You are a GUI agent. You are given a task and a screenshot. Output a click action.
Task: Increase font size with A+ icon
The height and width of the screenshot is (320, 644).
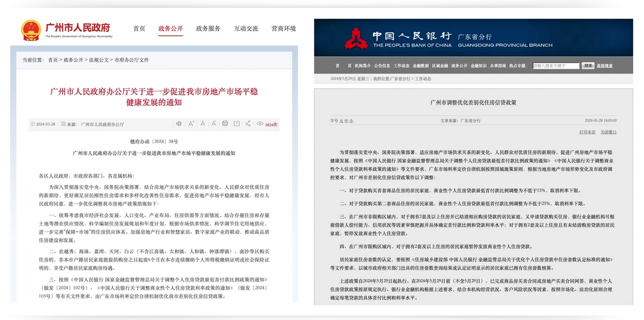coord(191,124)
